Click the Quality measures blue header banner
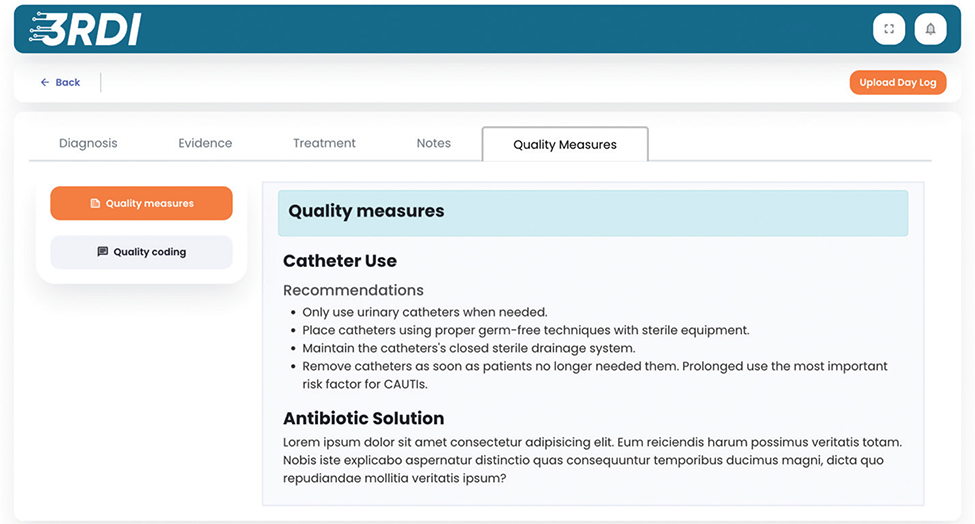 click(x=592, y=212)
